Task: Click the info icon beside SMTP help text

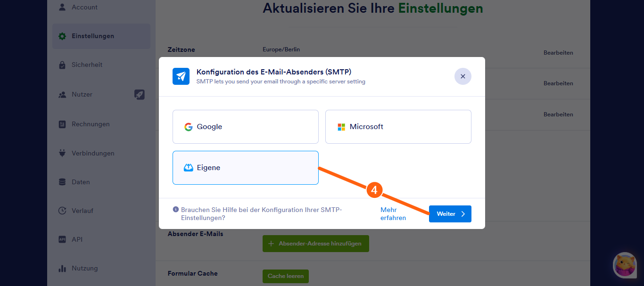Action: click(176, 210)
